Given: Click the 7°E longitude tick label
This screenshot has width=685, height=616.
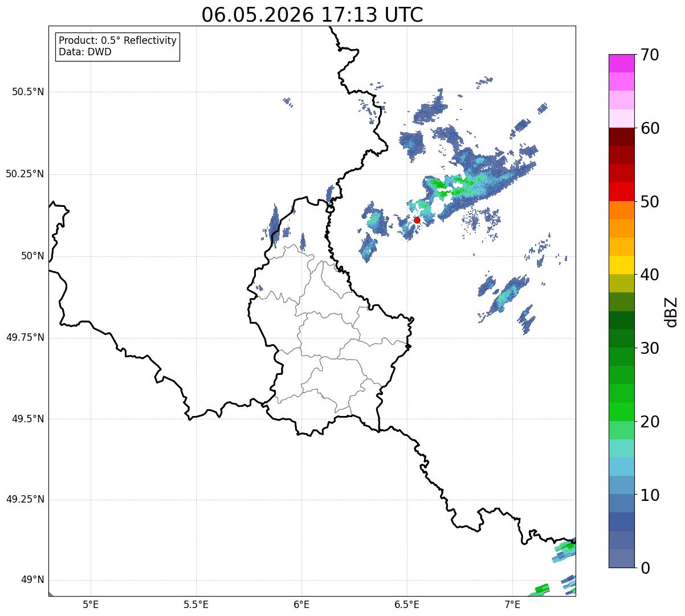Looking at the screenshot, I should click(x=513, y=604).
